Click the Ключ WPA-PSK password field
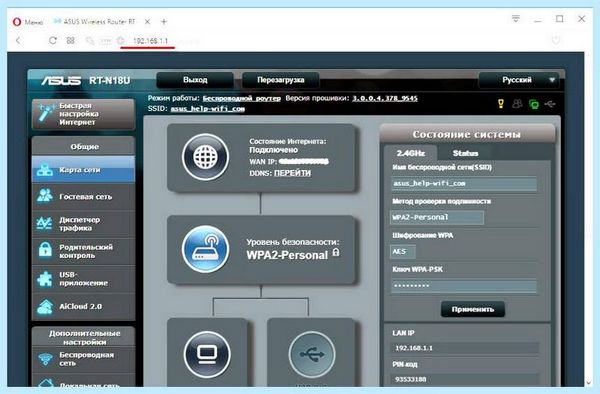The height and width of the screenshot is (394, 600). tap(463, 286)
